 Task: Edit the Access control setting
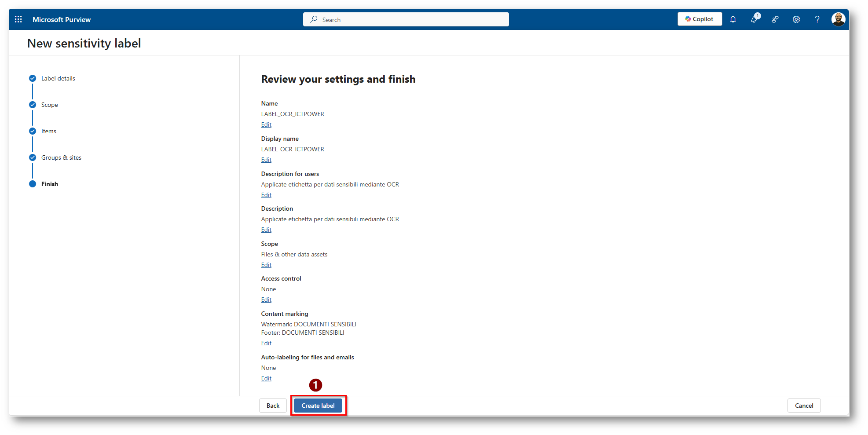266,300
